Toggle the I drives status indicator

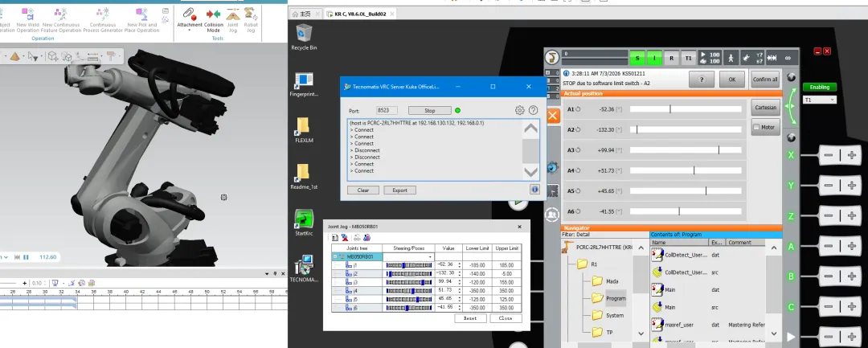tap(653, 58)
